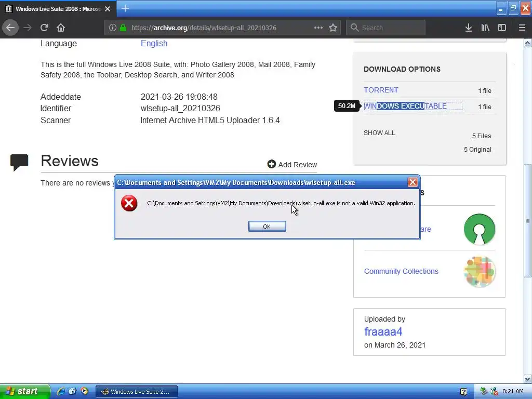Open the network connection tray icon

click(484, 391)
